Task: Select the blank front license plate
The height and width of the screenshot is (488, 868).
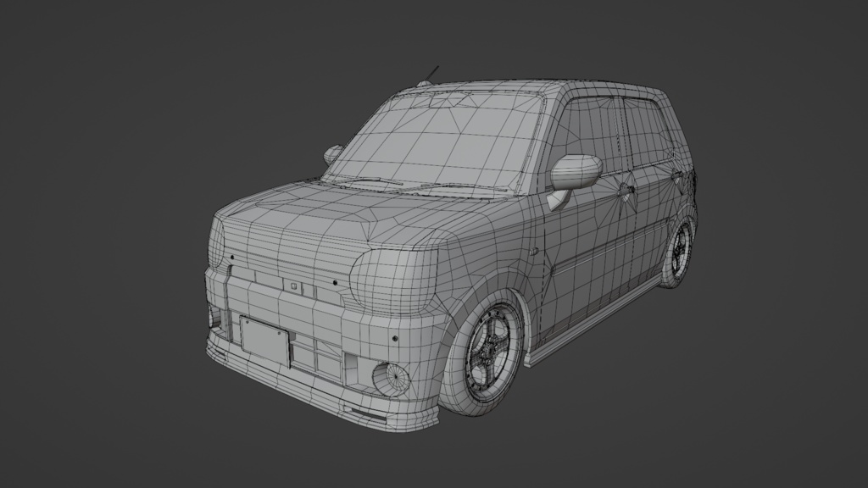Action: [264, 342]
